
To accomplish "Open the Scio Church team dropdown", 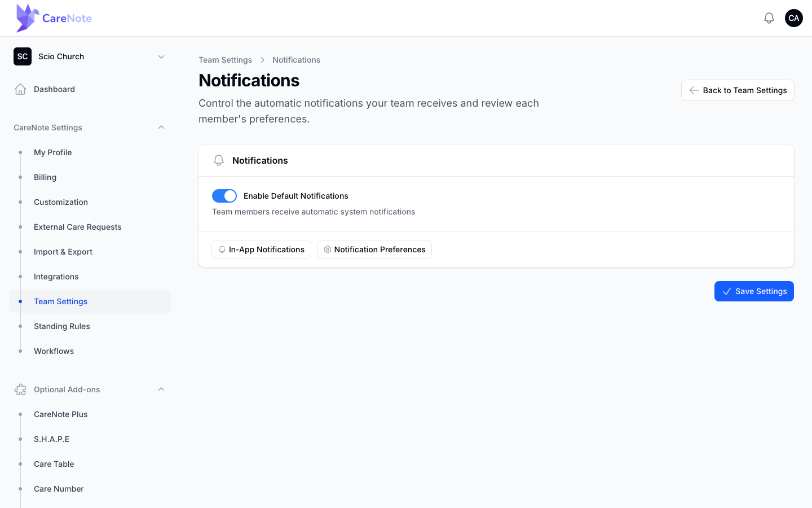I will 90,56.
